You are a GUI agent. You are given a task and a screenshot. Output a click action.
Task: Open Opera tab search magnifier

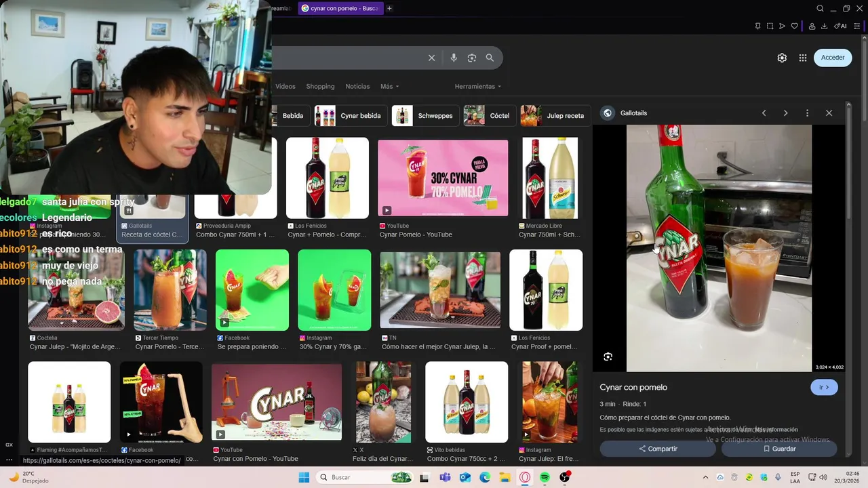[820, 8]
